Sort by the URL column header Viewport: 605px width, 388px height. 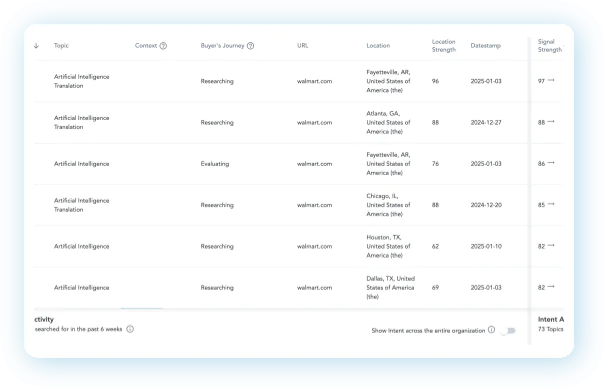[302, 46]
